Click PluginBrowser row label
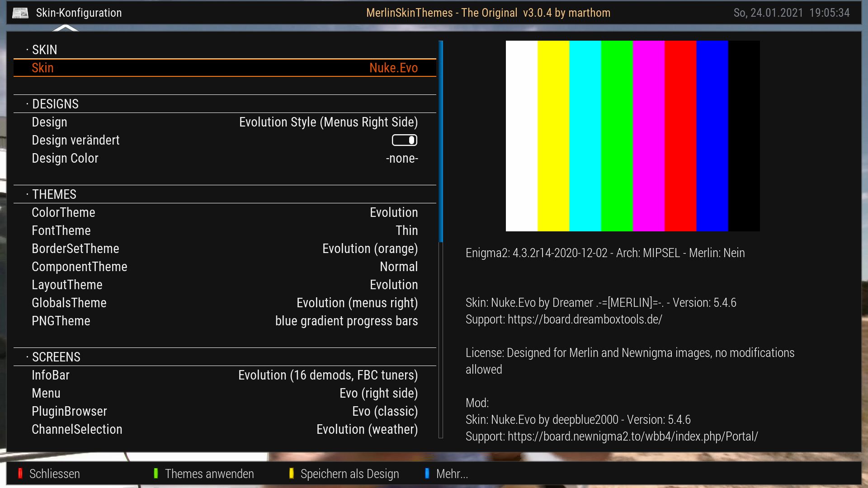 coord(69,411)
